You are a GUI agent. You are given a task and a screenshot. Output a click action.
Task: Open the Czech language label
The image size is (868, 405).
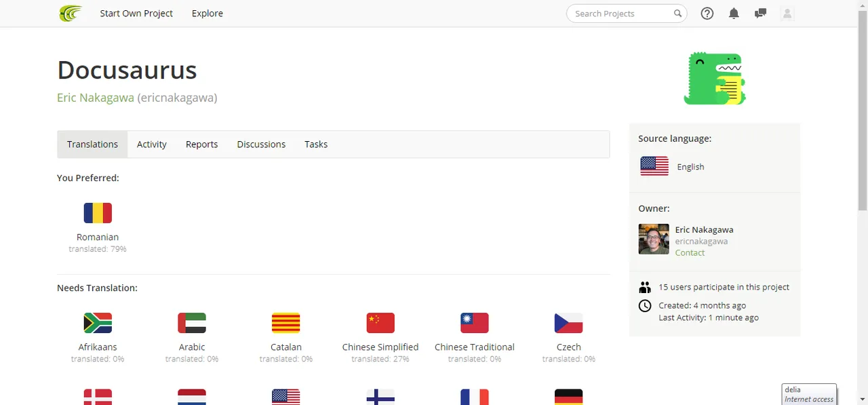click(x=569, y=347)
